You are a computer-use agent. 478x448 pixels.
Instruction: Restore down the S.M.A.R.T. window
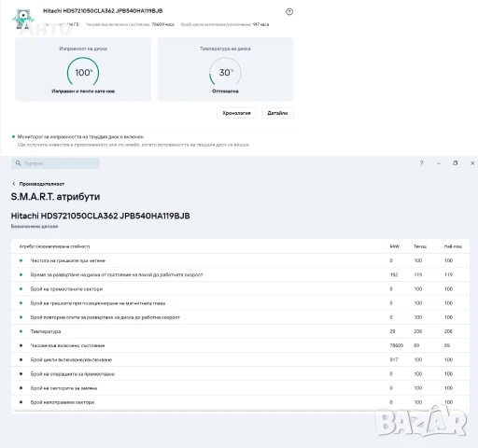click(x=456, y=163)
